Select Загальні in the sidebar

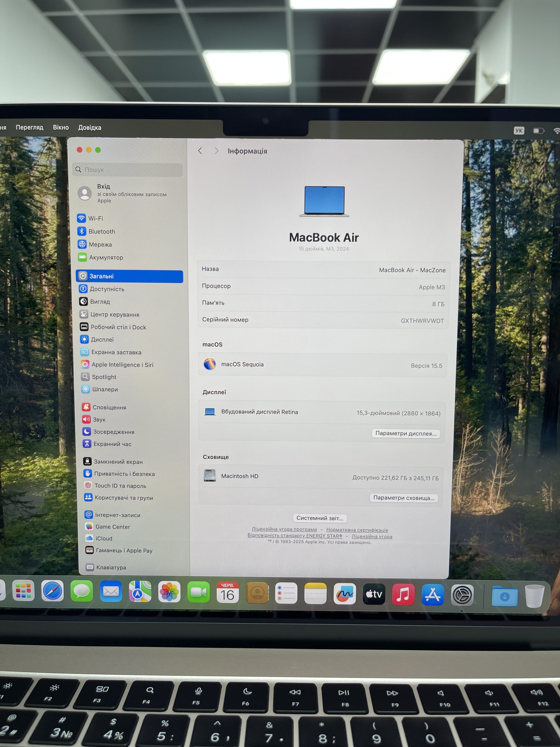[x=129, y=276]
